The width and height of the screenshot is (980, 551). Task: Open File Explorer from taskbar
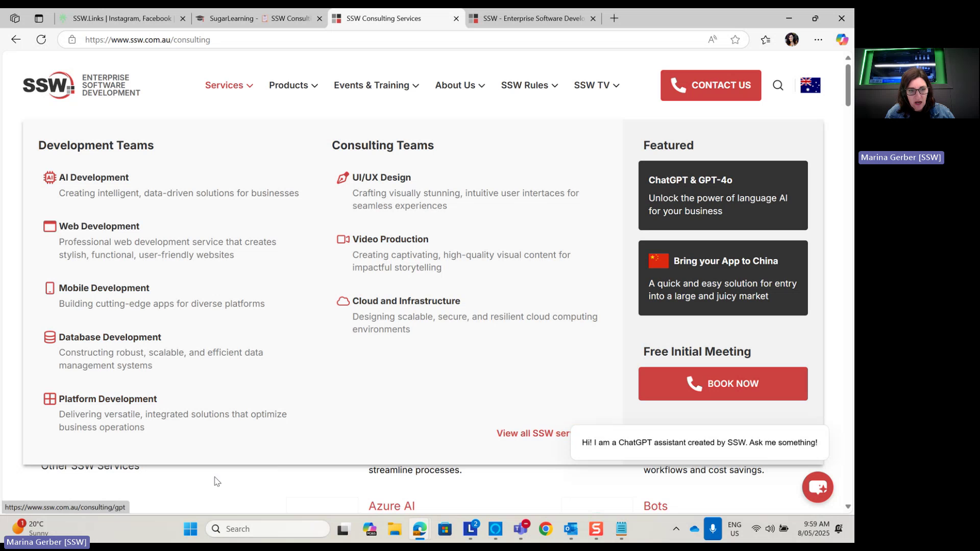click(394, 529)
